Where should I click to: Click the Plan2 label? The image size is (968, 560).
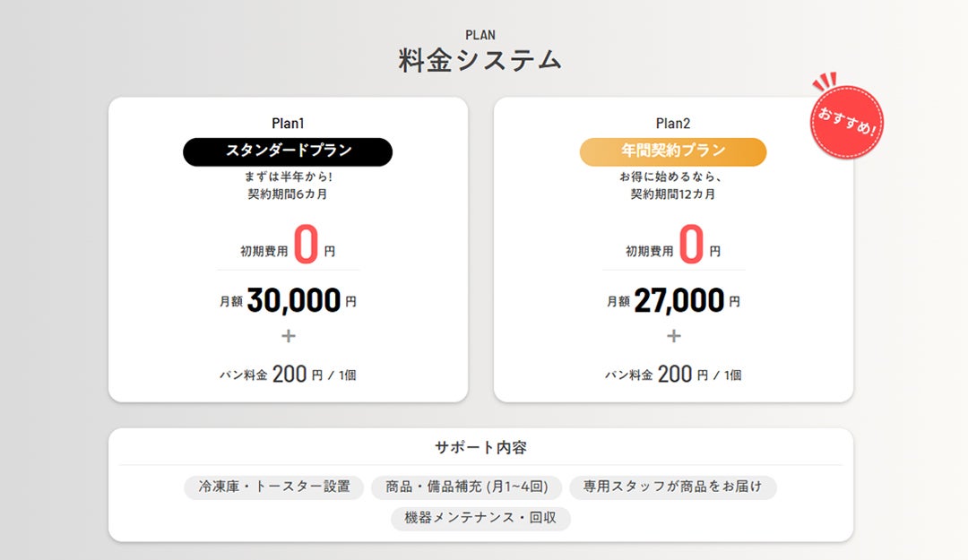click(673, 124)
